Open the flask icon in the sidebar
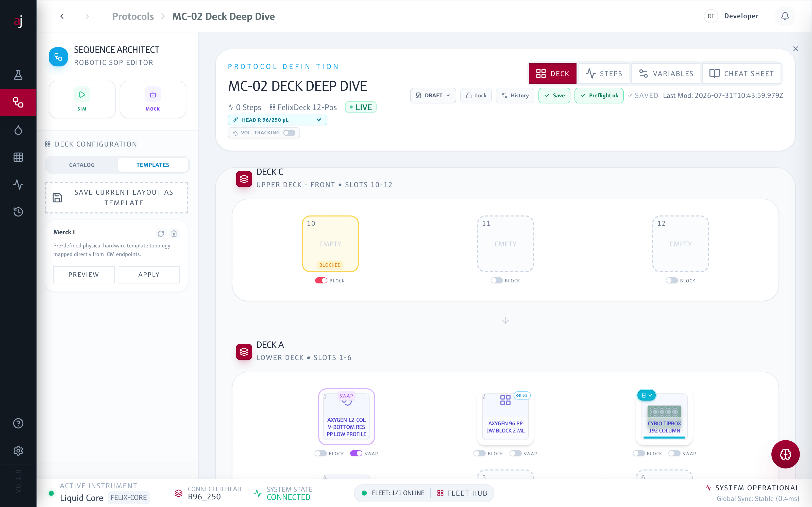 point(18,75)
